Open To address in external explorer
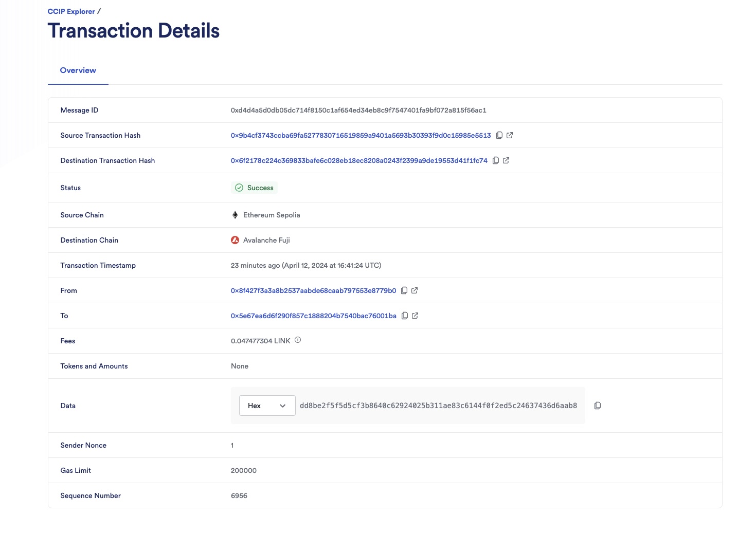 pyautogui.click(x=416, y=315)
